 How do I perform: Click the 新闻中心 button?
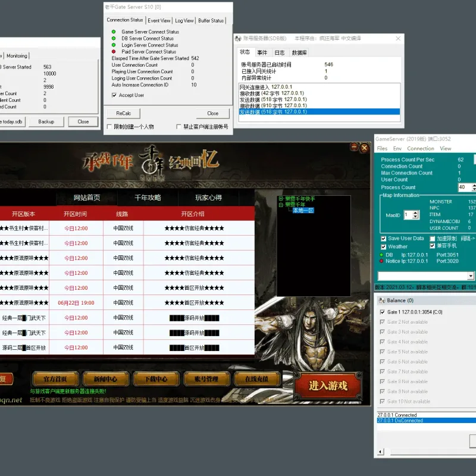click(105, 379)
